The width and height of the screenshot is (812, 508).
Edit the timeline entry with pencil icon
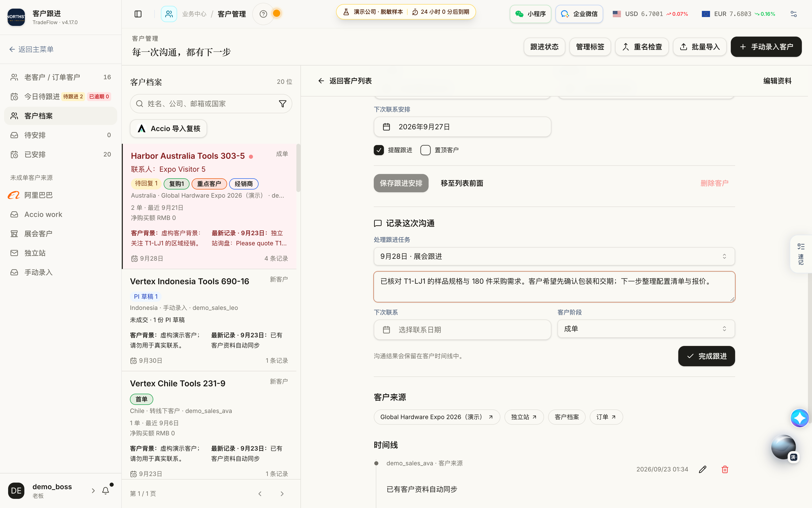pos(703,469)
